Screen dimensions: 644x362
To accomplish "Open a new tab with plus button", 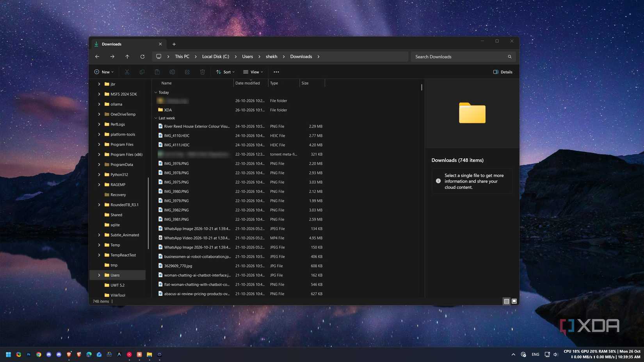I will tap(174, 44).
